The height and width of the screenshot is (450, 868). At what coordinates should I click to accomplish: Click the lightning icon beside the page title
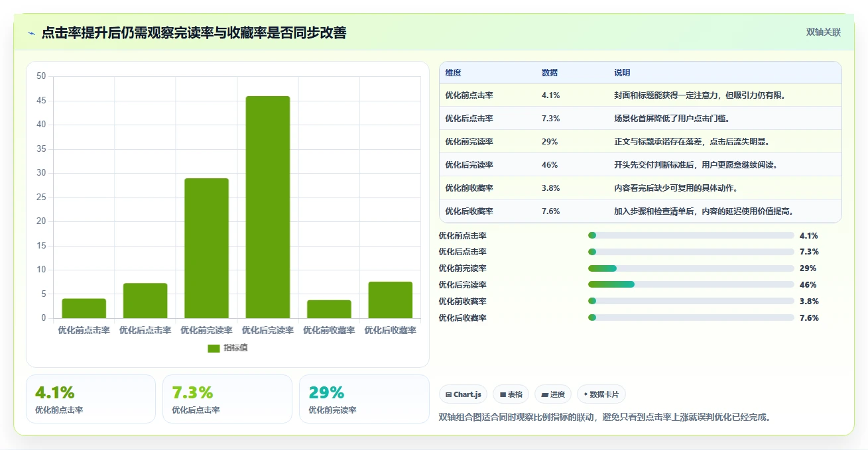click(x=31, y=33)
